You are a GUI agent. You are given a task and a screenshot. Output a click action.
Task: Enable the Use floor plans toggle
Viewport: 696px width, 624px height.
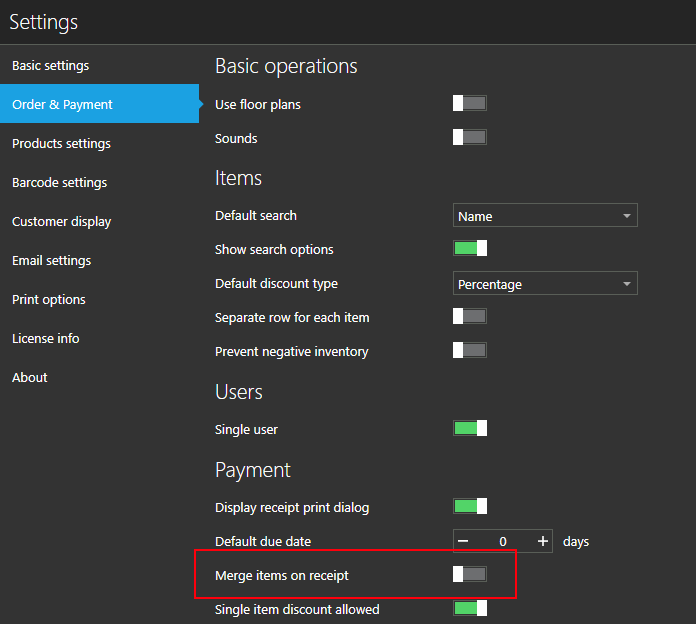coord(470,103)
